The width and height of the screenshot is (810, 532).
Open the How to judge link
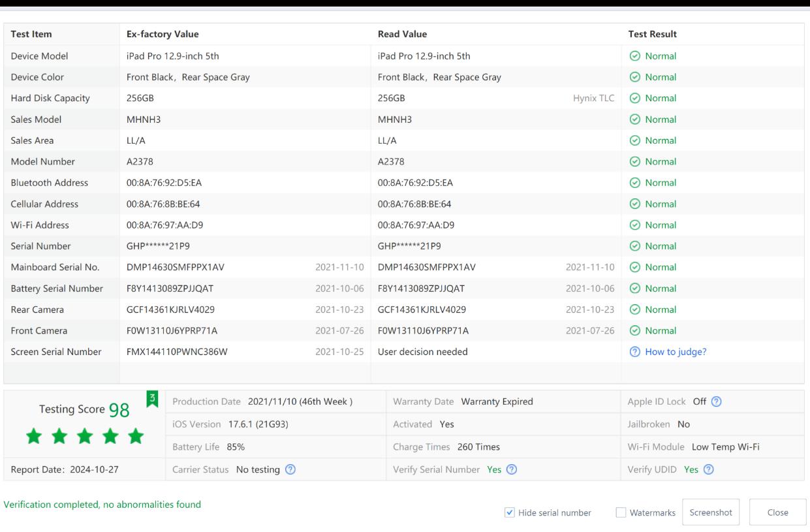[676, 352]
